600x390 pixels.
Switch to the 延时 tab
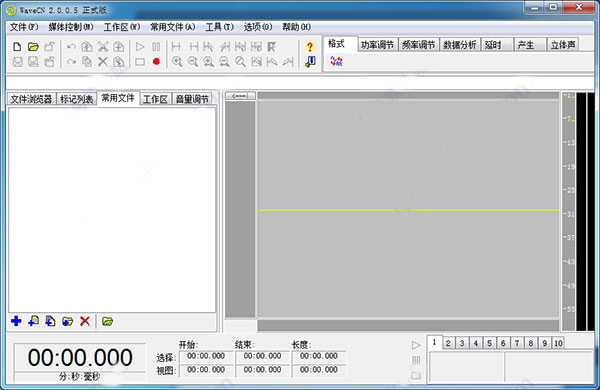coord(496,45)
